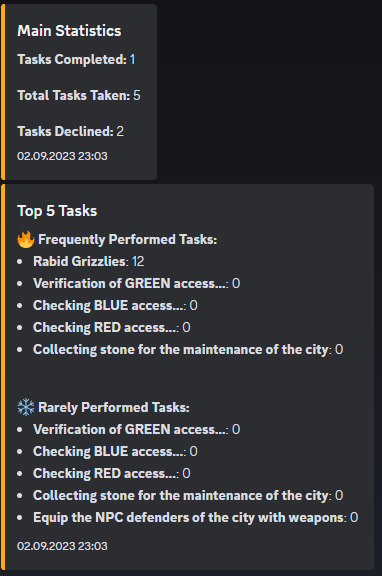The width and height of the screenshot is (382, 576).
Task: Click Equip the NPC defenders entry
Action: point(195,518)
